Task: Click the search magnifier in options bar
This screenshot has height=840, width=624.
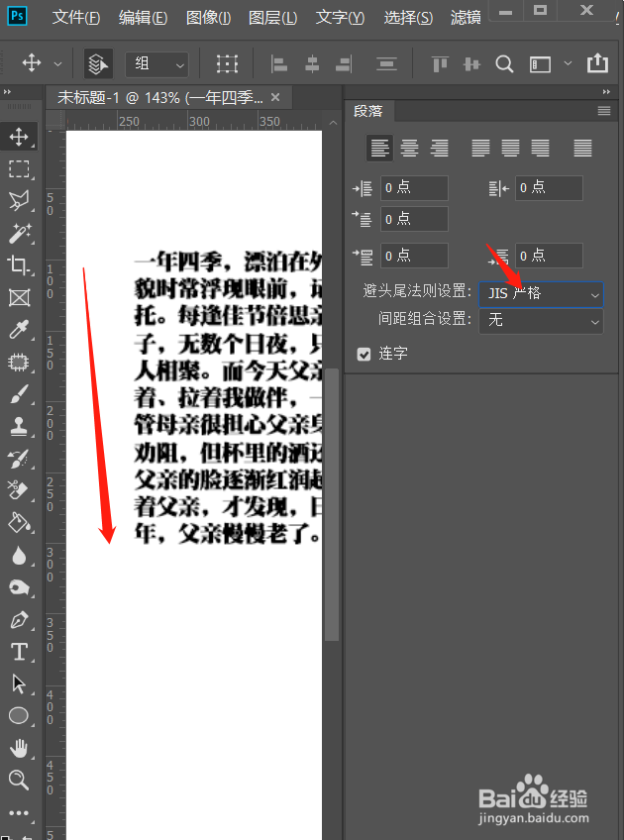Action: (x=504, y=64)
